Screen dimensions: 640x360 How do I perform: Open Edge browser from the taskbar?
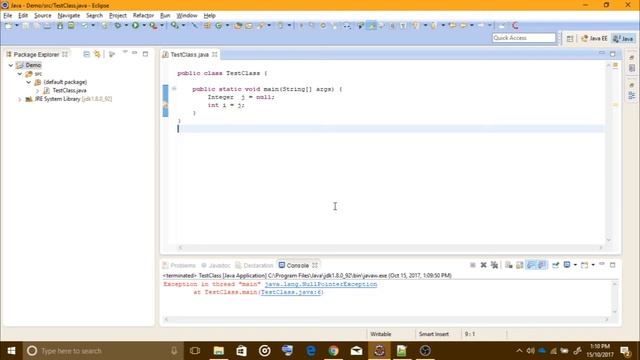pos(311,351)
